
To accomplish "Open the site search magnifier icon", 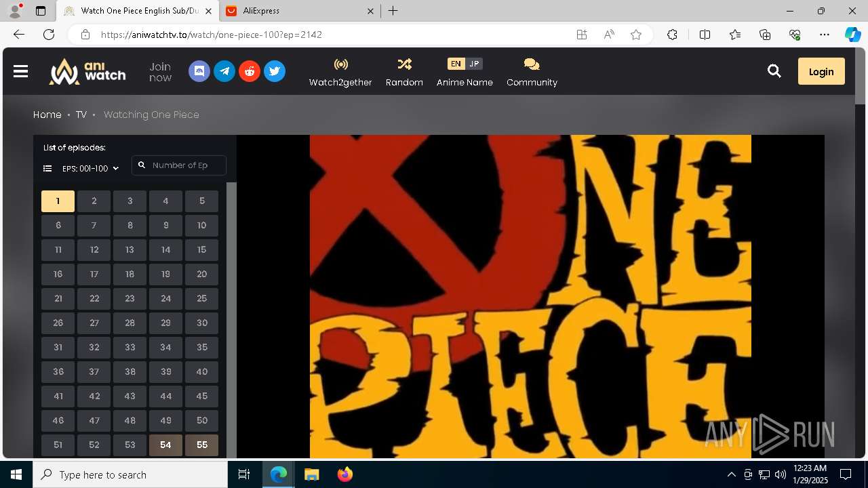I will pyautogui.click(x=774, y=71).
